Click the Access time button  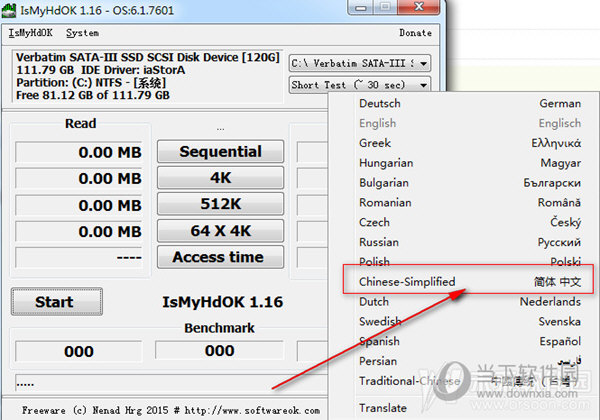click(220, 257)
